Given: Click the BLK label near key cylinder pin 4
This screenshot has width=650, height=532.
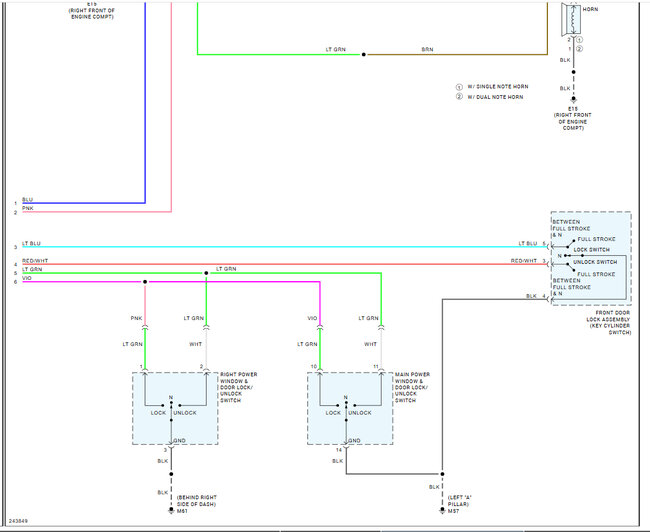Looking at the screenshot, I should [531, 296].
